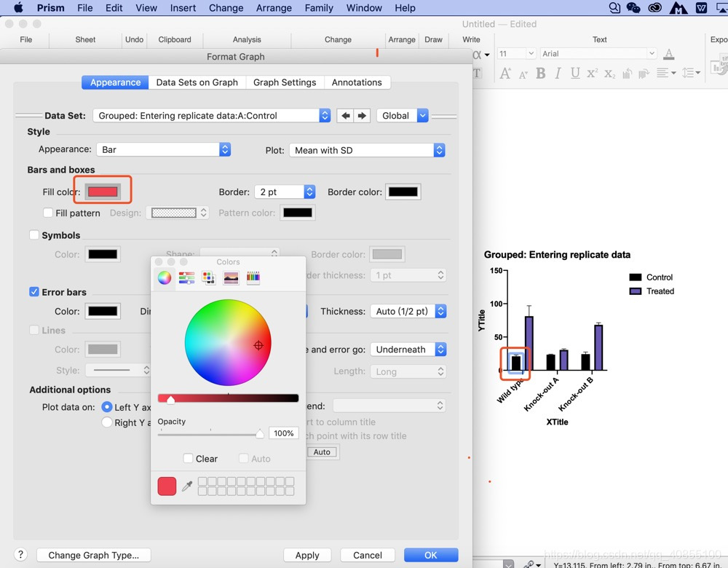Apply bold text formatting
728x568 pixels.
point(540,74)
